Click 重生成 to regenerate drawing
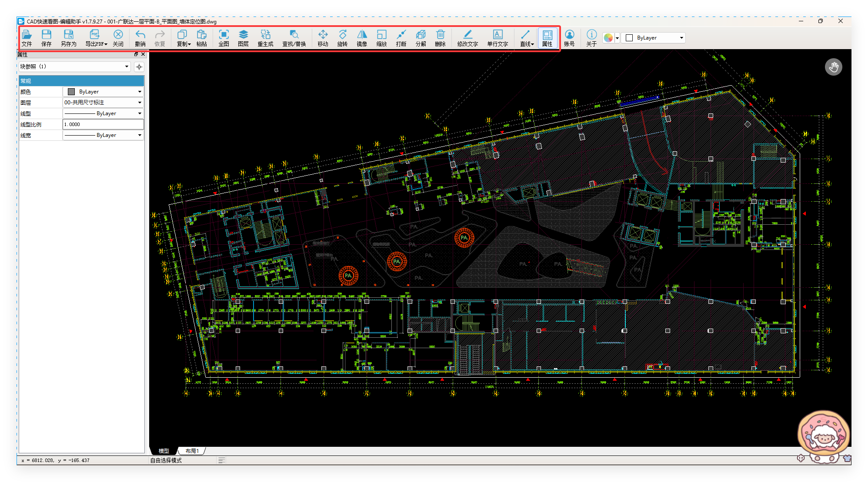This screenshot has height=482, width=868. [x=265, y=38]
